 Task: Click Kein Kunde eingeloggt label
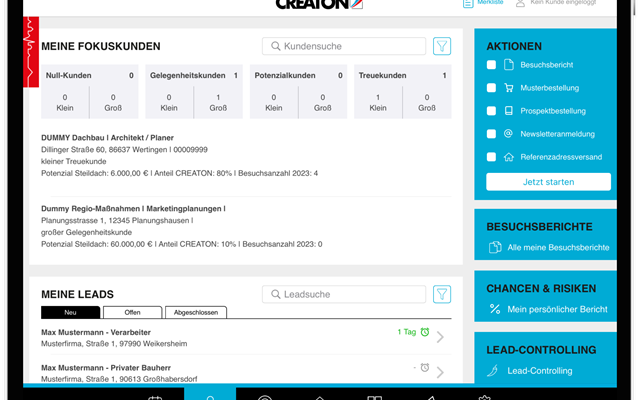pos(563,2)
